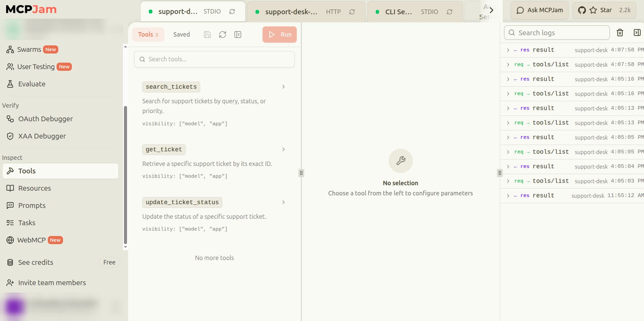Clear logs with the trash icon
Screen dimensions: 644x321
point(620,33)
